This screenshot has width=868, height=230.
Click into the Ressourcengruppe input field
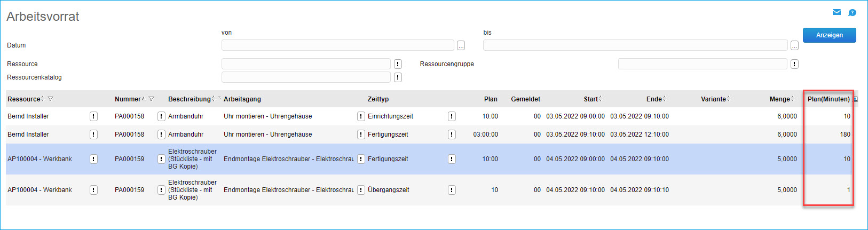[x=702, y=64]
